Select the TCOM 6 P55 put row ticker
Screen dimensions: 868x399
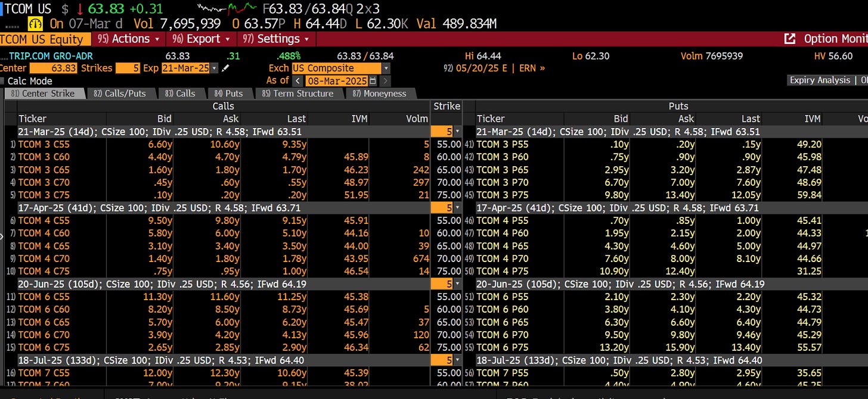503,297
